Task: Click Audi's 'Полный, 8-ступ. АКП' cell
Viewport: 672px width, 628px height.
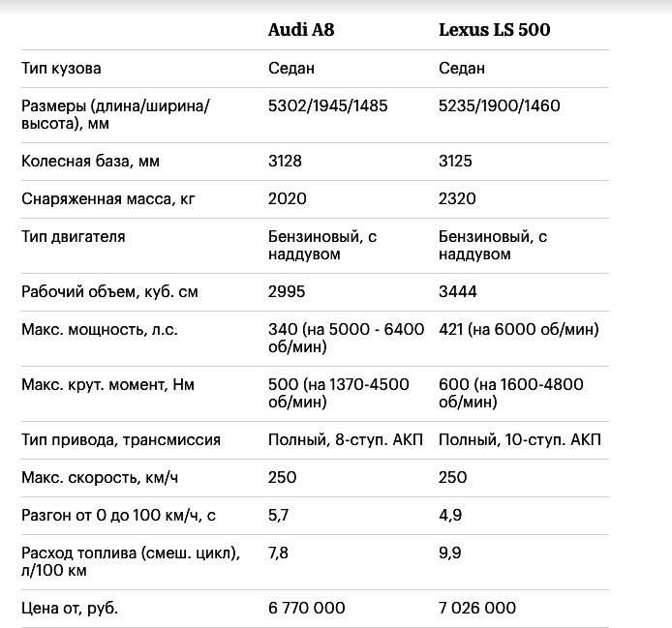Action: 345,439
